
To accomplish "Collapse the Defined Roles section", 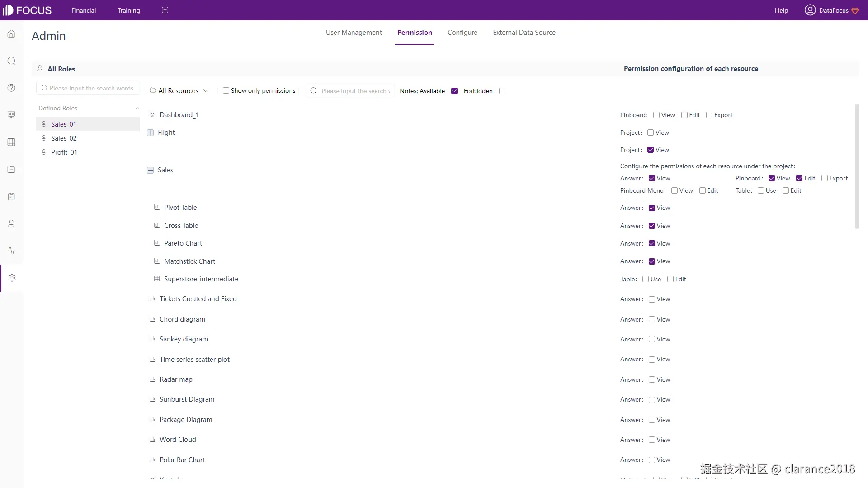I will [x=137, y=108].
